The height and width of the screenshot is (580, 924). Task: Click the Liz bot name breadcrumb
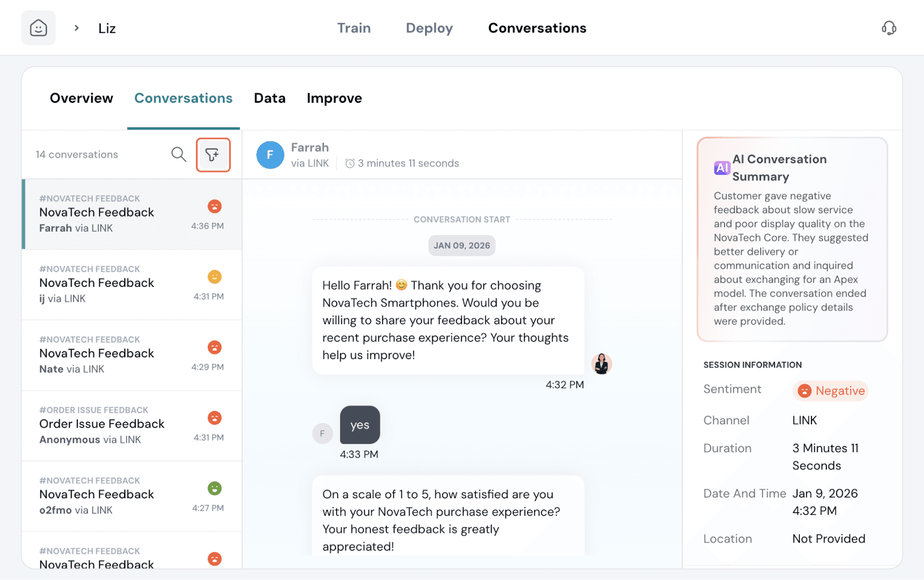[107, 28]
